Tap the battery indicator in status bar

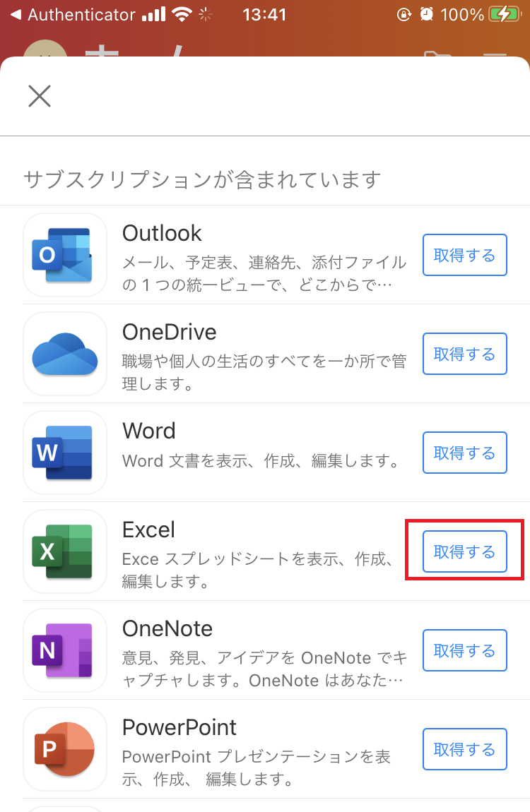(x=505, y=15)
